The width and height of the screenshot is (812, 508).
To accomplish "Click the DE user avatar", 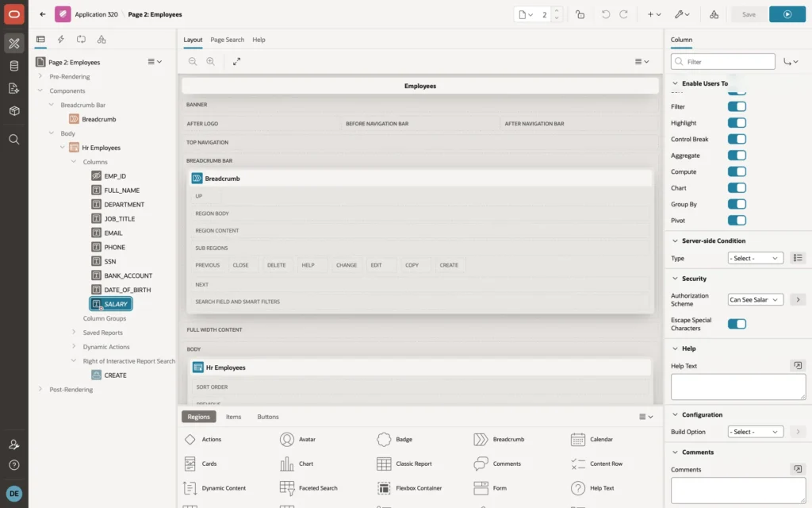I will coord(14,494).
